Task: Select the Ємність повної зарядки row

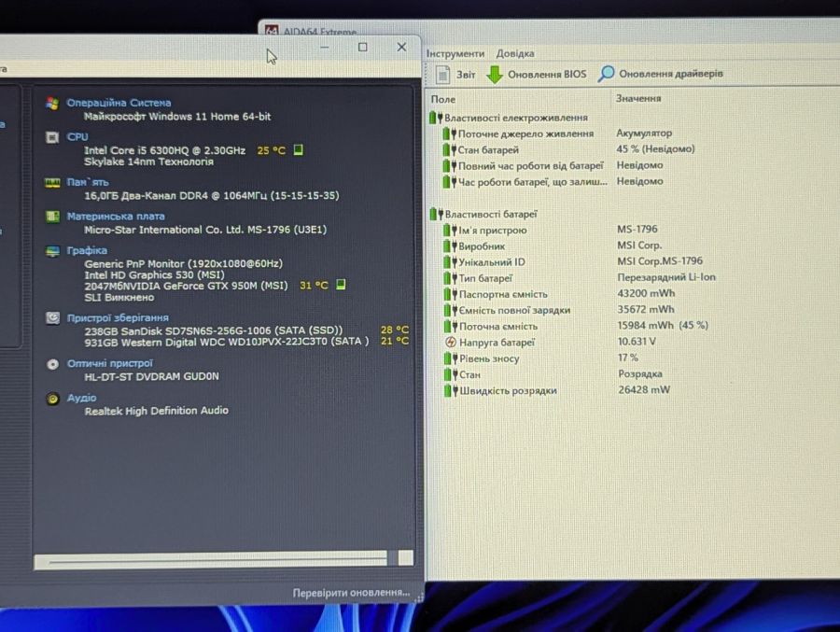Action: [x=560, y=310]
